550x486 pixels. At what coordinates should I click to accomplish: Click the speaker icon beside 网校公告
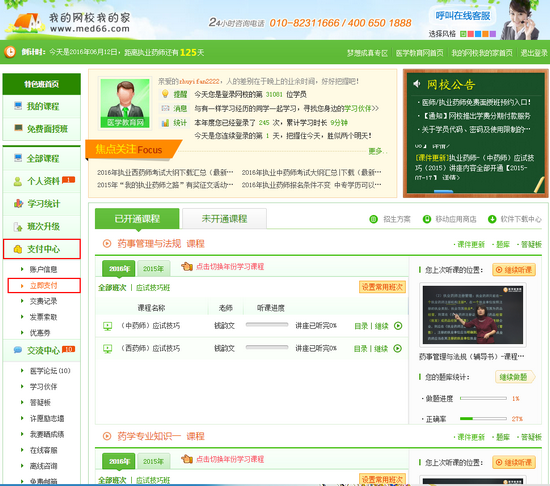pyautogui.click(x=417, y=84)
